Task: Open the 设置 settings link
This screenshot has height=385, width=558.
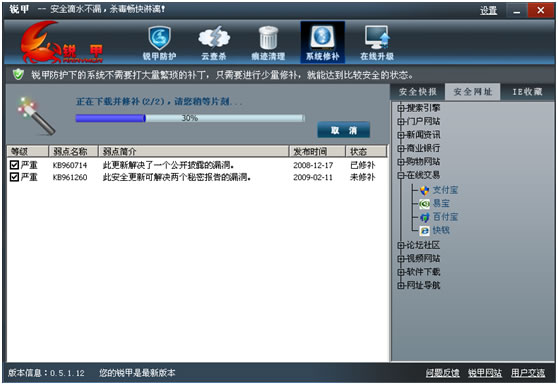Action: 489,10
